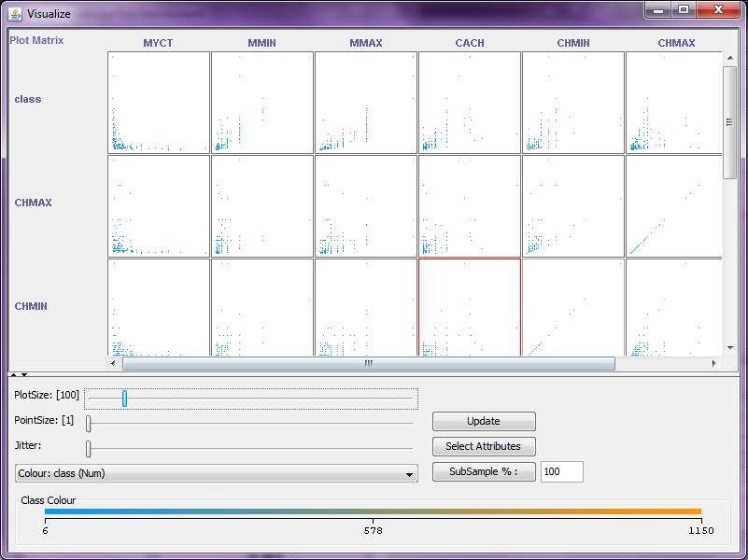
Task: Click the Jitter slider handle
Action: pyautogui.click(x=89, y=449)
